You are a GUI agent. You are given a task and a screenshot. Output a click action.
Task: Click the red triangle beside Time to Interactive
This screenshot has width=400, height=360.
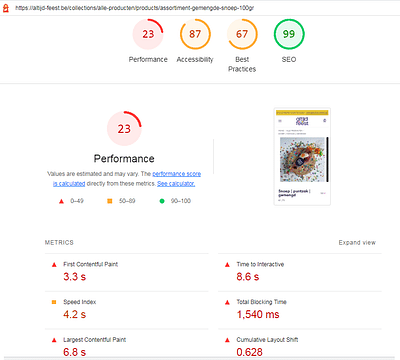tap(227, 265)
